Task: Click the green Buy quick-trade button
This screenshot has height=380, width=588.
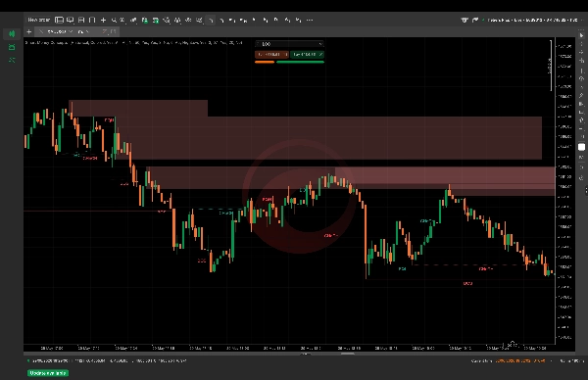Action: pos(307,54)
